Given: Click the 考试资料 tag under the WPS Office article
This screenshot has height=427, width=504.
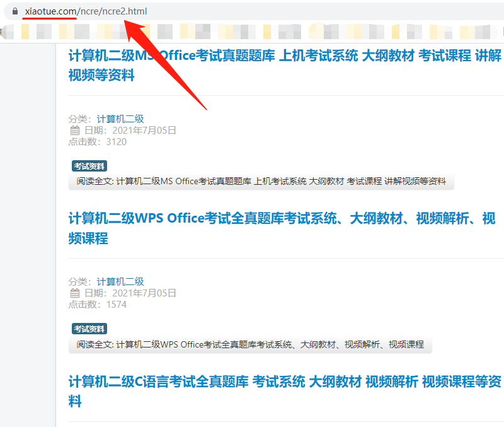Looking at the screenshot, I should pyautogui.click(x=89, y=329).
